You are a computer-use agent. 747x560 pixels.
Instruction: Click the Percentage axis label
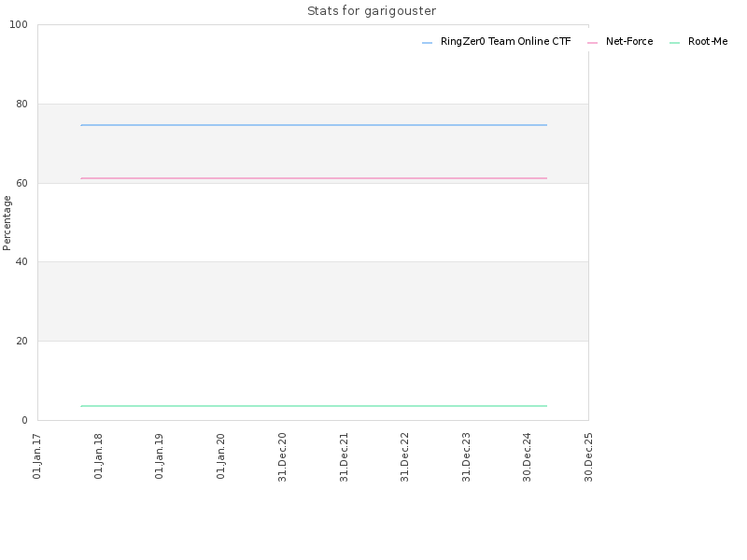coord(7,223)
